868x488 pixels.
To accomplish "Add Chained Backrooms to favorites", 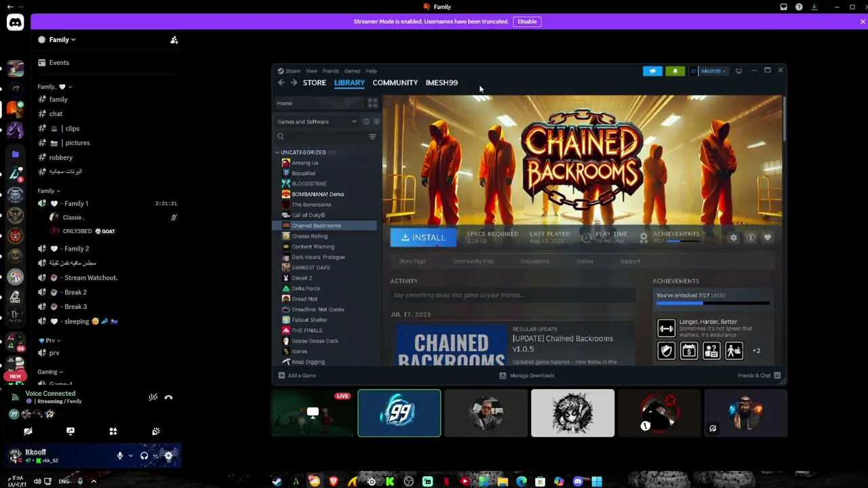I will coord(768,237).
